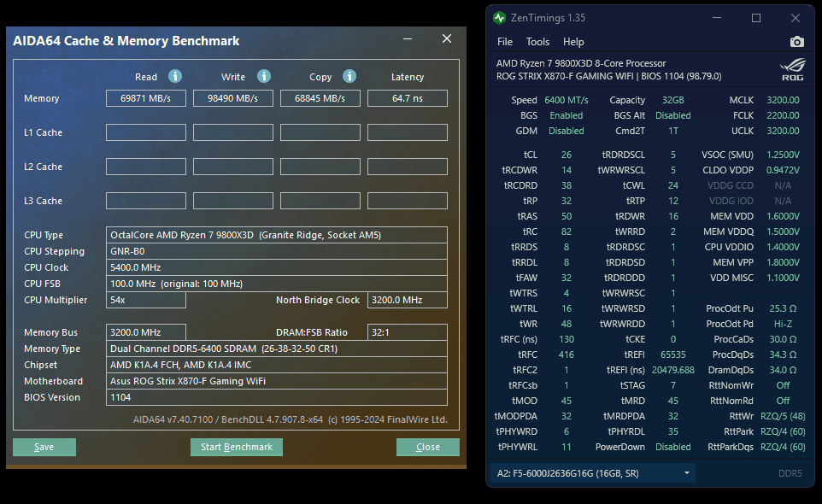The height and width of the screenshot is (504, 822).
Task: Click the MEM VDD value 1.6000V
Action: point(783,216)
